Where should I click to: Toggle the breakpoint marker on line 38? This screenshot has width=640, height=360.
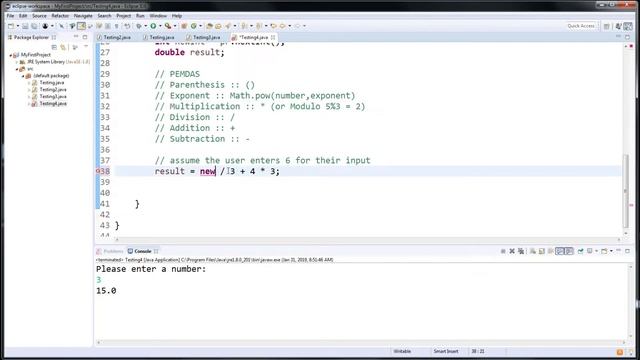[98, 171]
